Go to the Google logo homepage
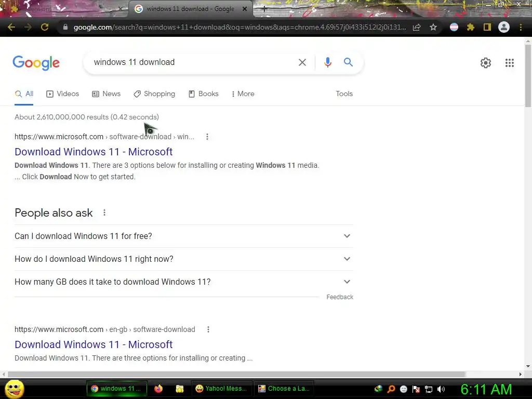 (36, 63)
